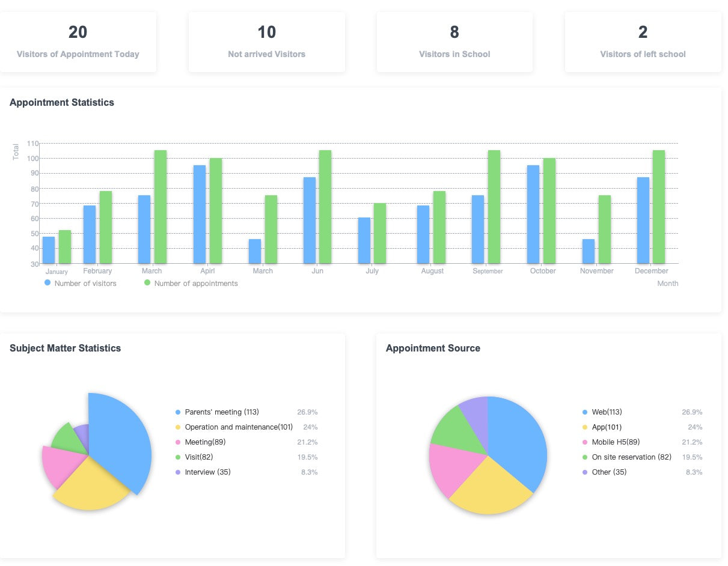Toggle the Number of appointments legend item
The image size is (728, 566).
[x=191, y=283]
